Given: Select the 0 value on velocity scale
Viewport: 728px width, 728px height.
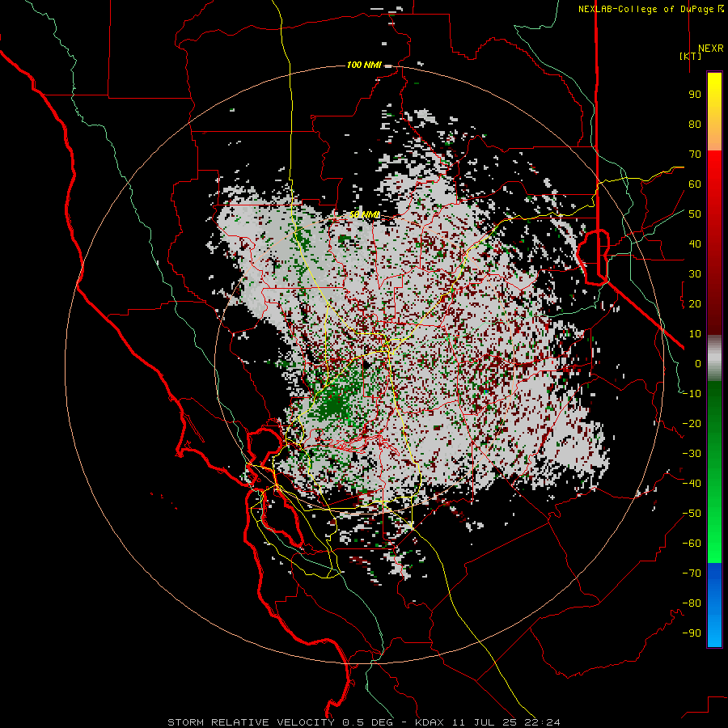Looking at the screenshot, I should coord(698,364).
